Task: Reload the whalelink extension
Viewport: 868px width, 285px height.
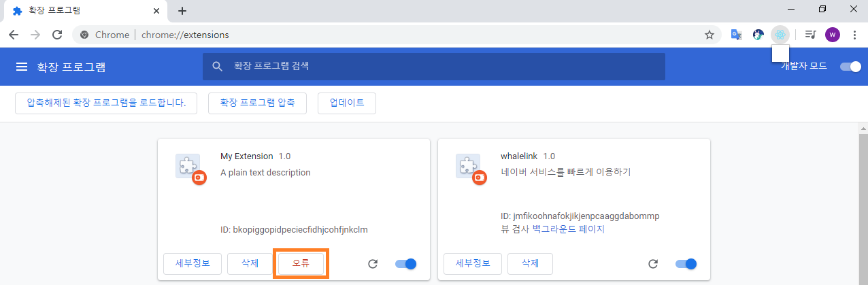Action: [x=653, y=264]
